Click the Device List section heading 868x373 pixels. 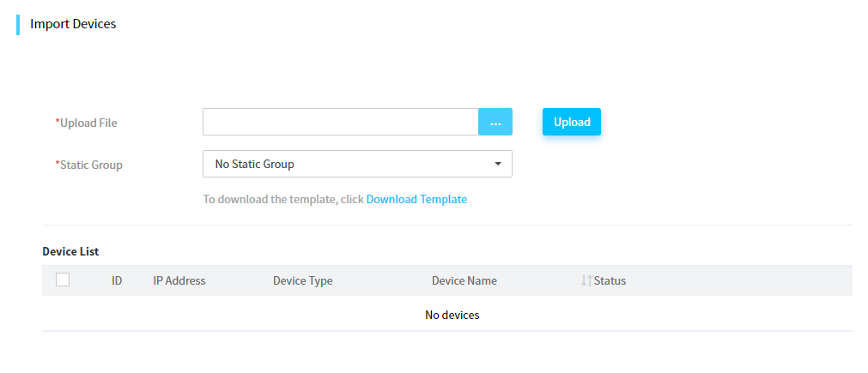click(70, 251)
